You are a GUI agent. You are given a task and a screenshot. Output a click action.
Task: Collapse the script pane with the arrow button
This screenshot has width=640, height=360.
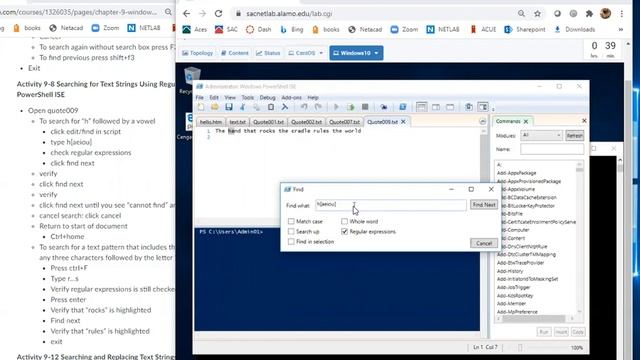(x=482, y=122)
